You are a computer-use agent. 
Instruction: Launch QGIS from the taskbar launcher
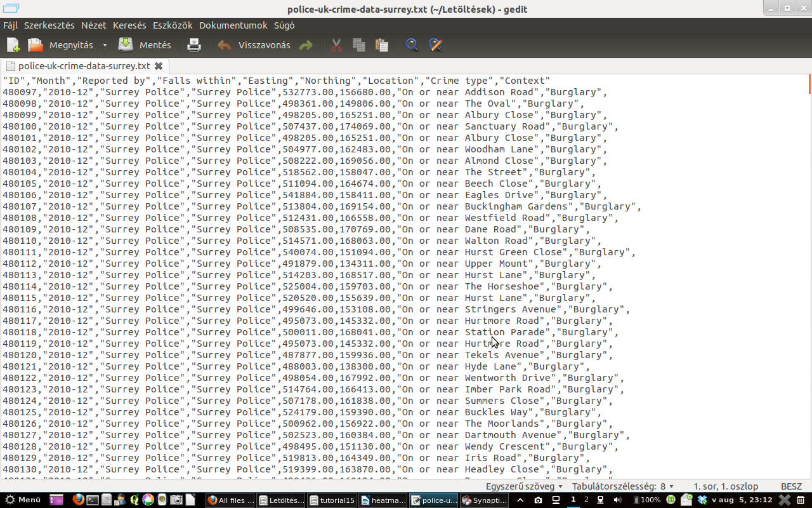pyautogui.click(x=134, y=500)
